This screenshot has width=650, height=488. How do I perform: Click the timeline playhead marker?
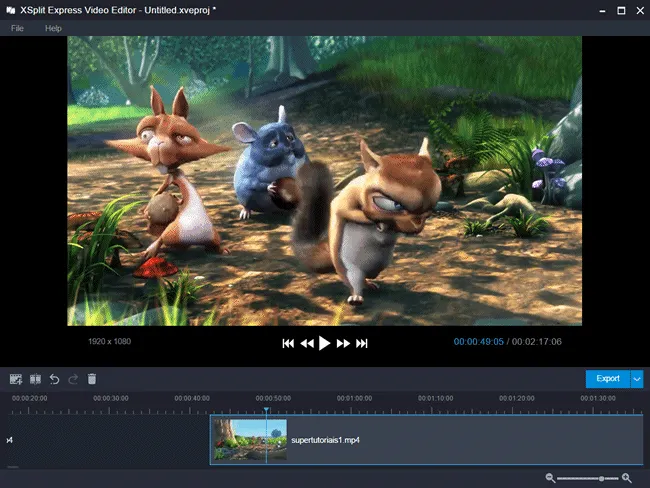pyautogui.click(x=266, y=410)
